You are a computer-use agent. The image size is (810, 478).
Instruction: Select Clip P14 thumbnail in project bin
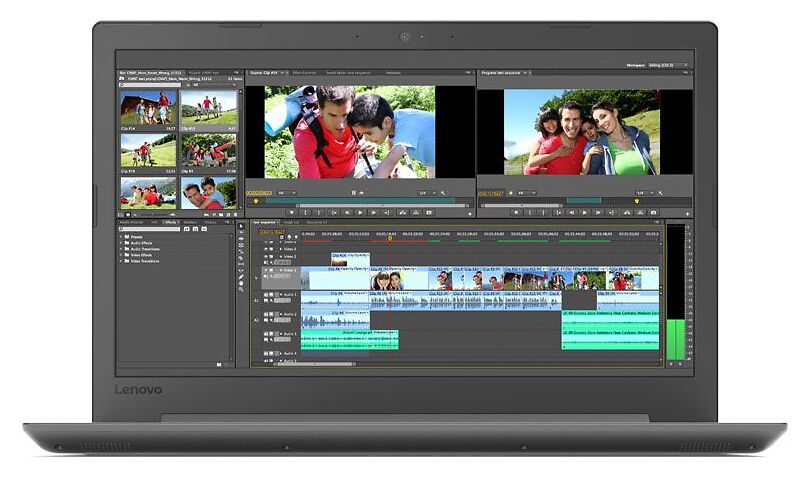click(x=148, y=108)
